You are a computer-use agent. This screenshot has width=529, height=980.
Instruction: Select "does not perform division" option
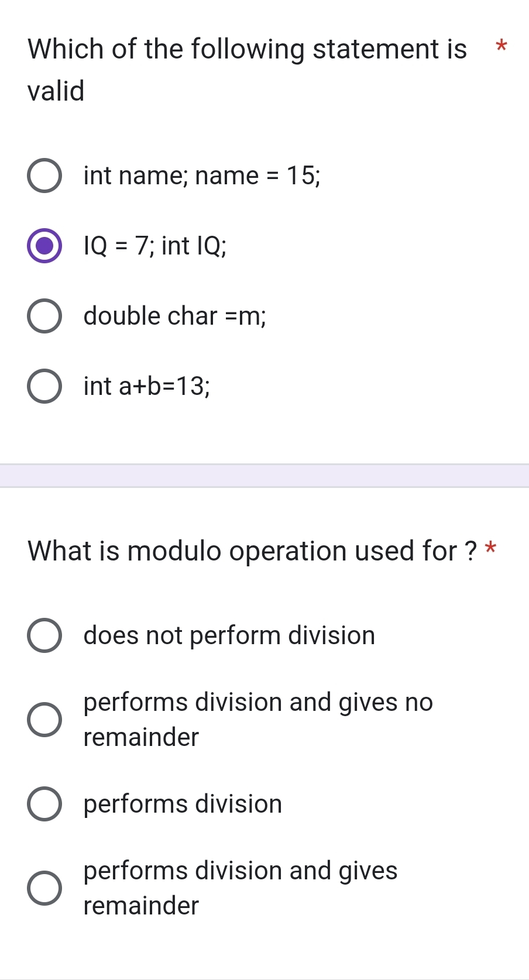pyautogui.click(x=44, y=635)
